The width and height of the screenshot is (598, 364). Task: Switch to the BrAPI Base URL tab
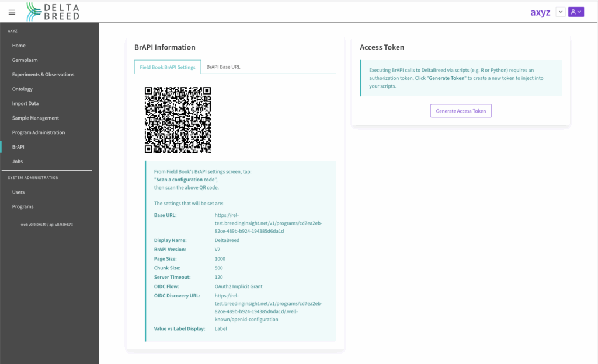pos(223,67)
